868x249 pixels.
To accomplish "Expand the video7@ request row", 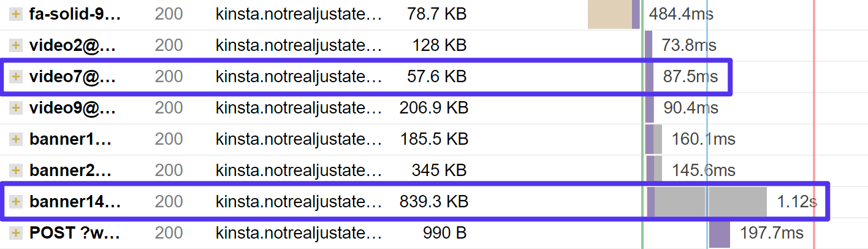I will tap(15, 77).
